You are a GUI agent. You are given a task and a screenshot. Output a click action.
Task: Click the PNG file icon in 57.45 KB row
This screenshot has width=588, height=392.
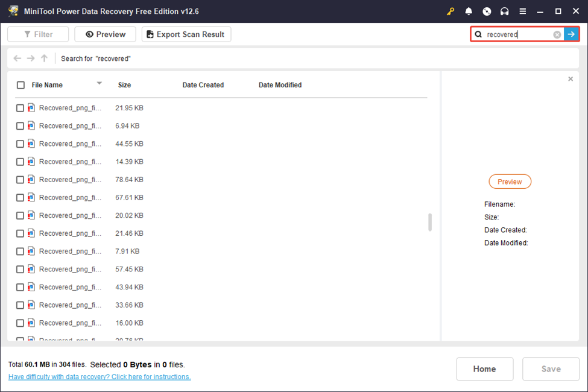[x=31, y=269]
